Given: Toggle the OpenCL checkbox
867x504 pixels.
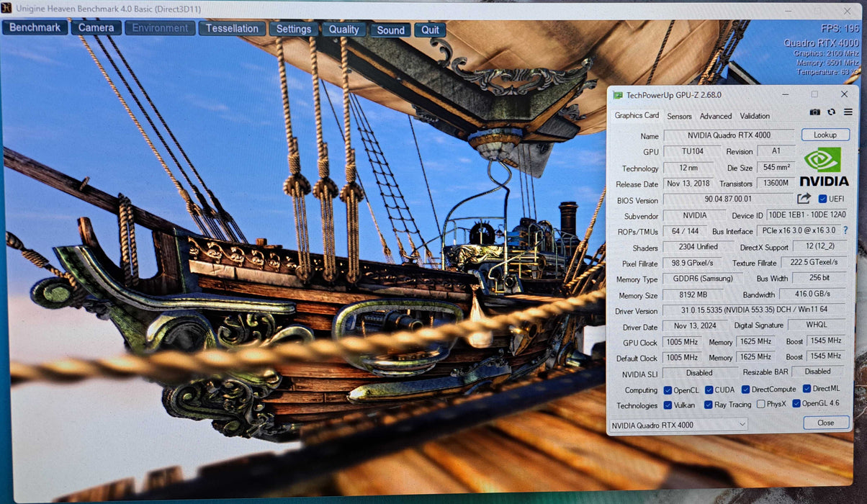Looking at the screenshot, I should pyautogui.click(x=668, y=390).
